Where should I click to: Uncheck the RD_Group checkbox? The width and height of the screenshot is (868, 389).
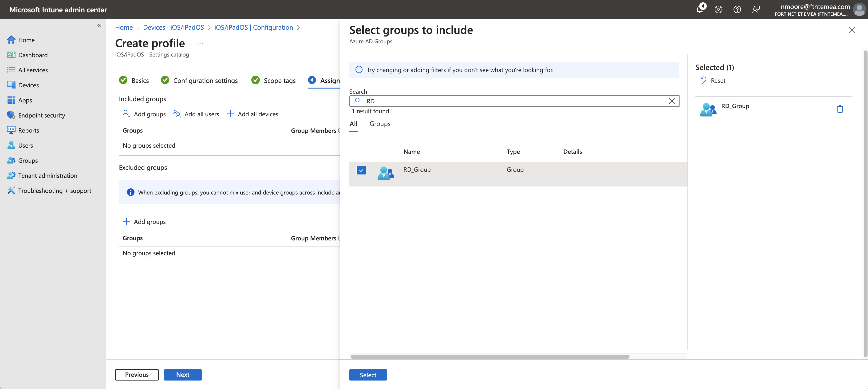tap(361, 170)
